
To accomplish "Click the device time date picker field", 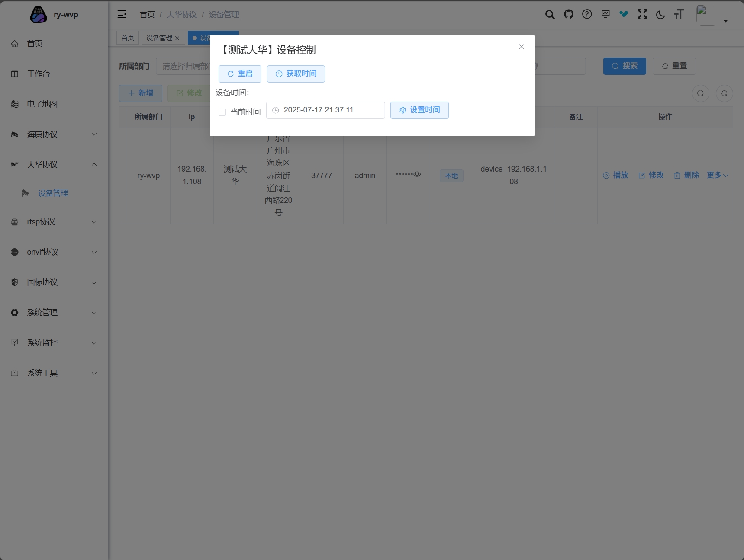I will (325, 110).
